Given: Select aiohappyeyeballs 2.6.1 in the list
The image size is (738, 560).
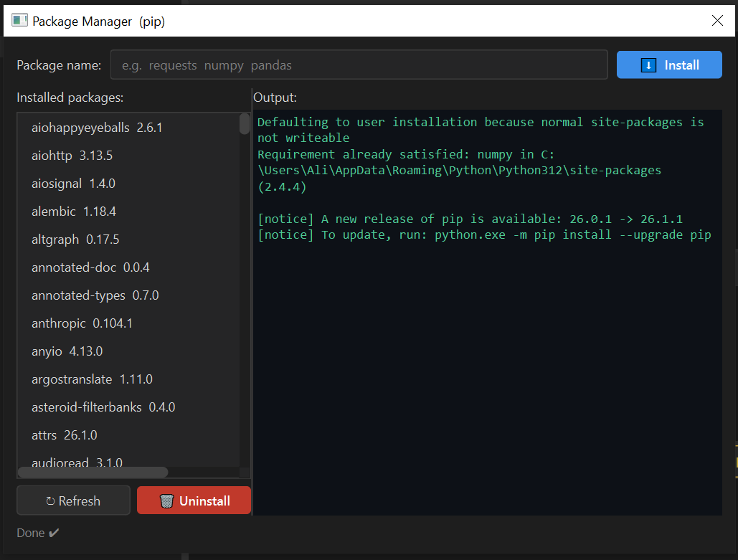Looking at the screenshot, I should 128,128.
